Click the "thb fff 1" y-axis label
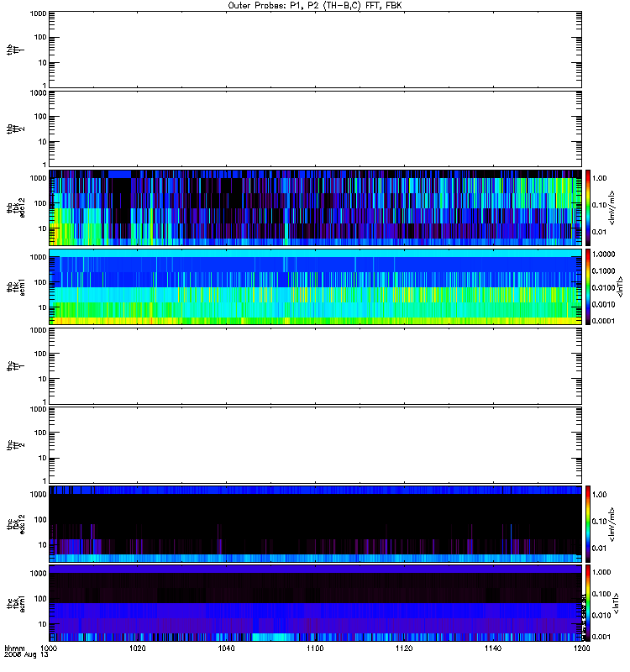 pyautogui.click(x=15, y=50)
